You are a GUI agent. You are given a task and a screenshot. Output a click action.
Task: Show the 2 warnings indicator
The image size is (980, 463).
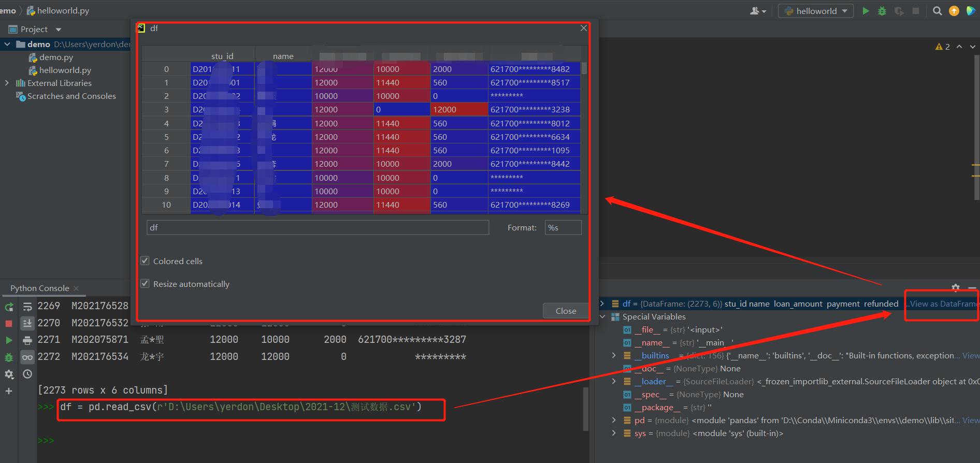(942, 47)
